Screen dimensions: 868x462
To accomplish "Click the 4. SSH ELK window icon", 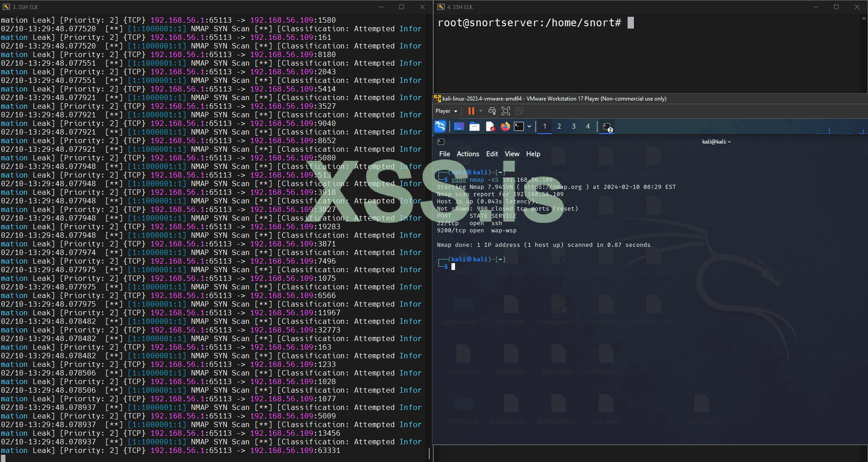I will tap(441, 7).
